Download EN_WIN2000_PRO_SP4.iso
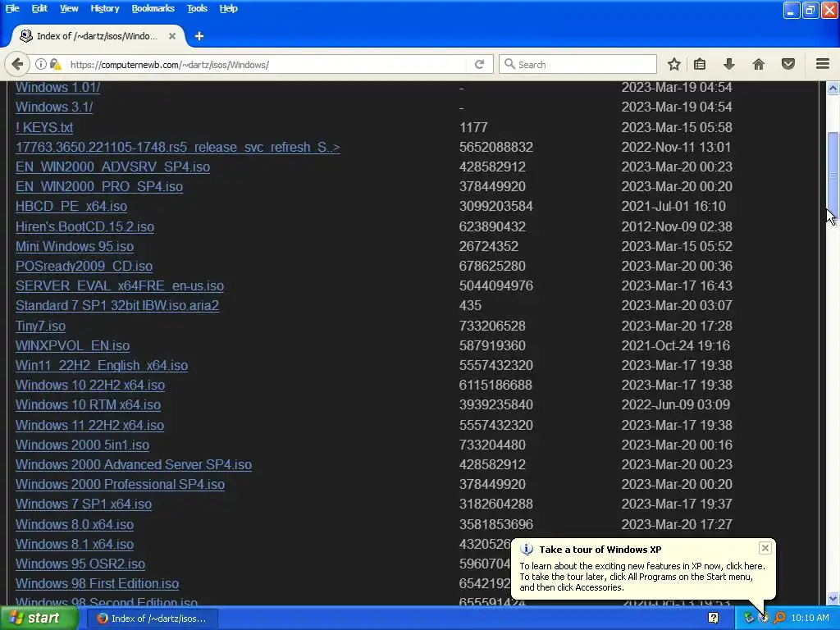The image size is (840, 630). tap(99, 187)
